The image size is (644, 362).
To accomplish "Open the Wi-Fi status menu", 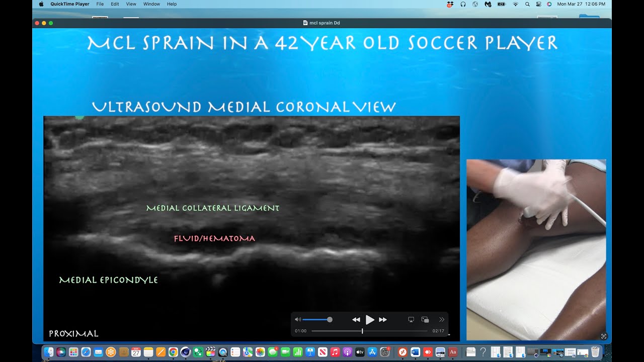I will [x=515, y=4].
